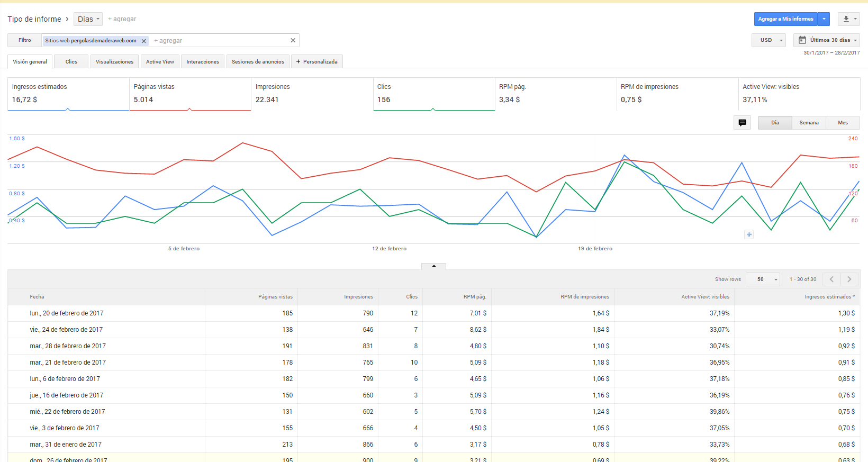Click the Agregar a Mis informes button
This screenshot has height=462, width=868.
(x=786, y=19)
